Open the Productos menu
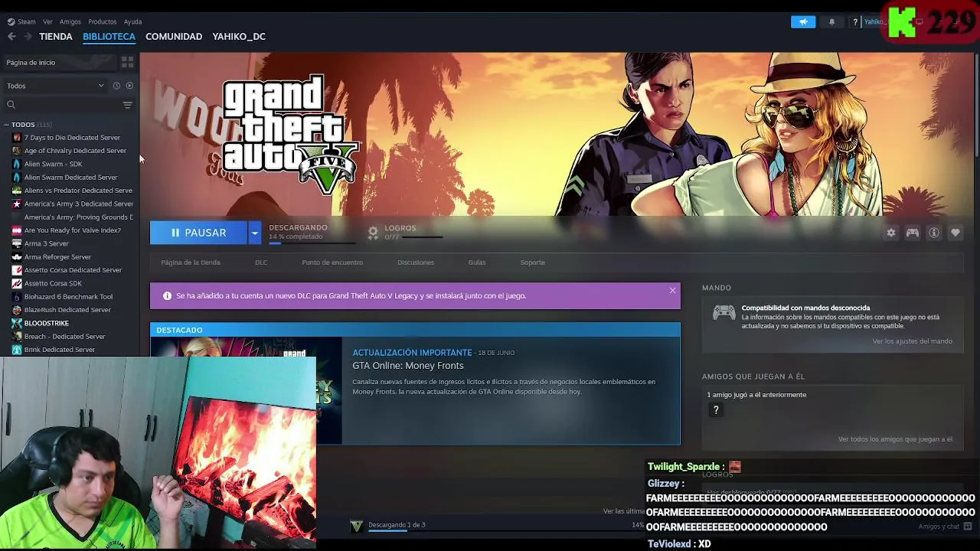 pyautogui.click(x=102, y=21)
